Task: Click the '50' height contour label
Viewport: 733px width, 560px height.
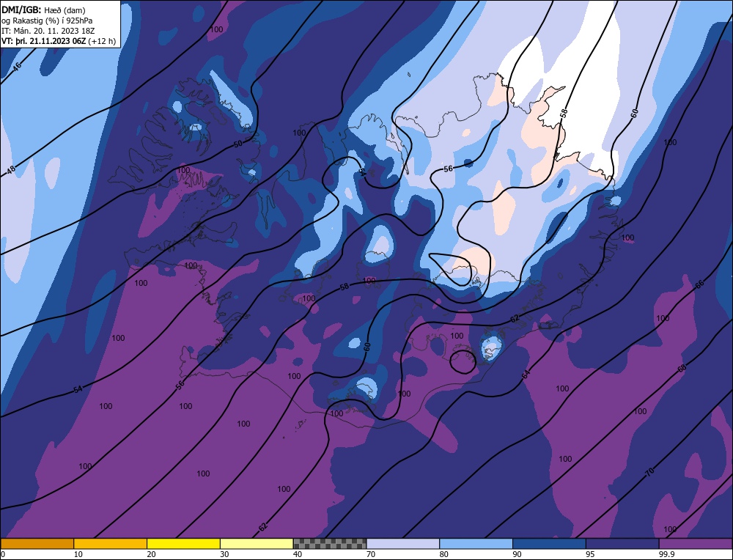Action: 238,144
